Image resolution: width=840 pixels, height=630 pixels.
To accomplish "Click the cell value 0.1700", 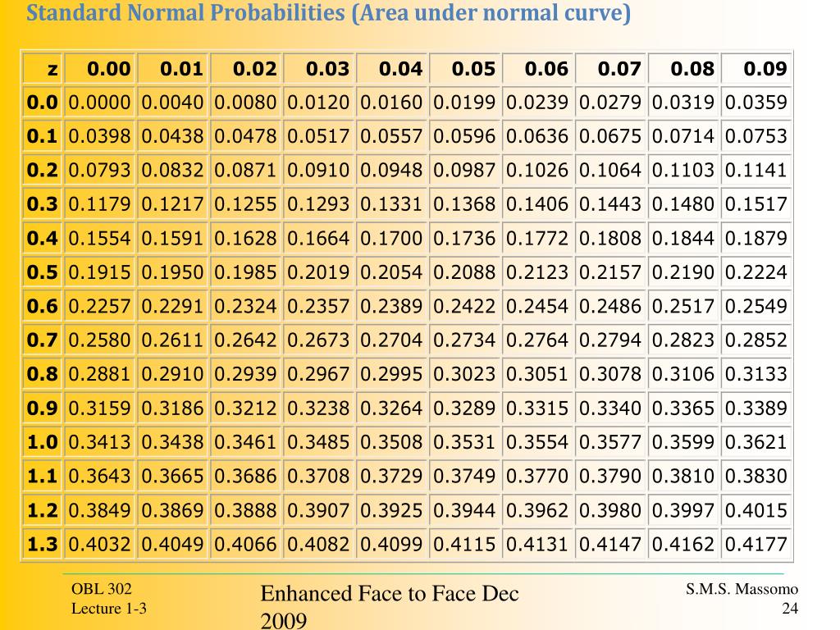I will click(391, 239).
